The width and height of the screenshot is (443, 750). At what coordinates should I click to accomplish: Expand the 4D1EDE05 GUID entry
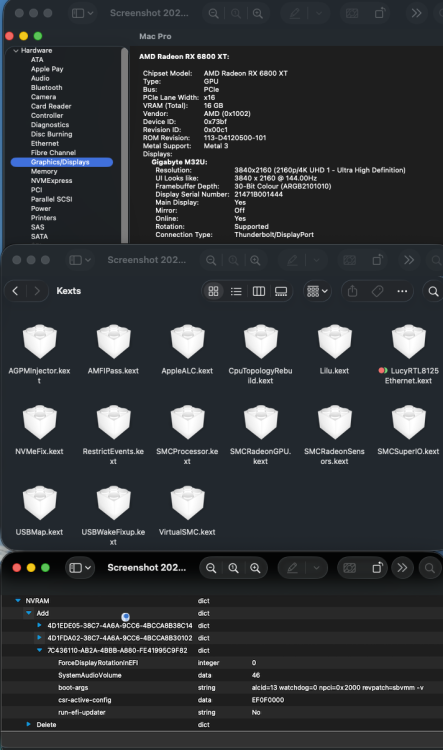[x=39, y=626]
